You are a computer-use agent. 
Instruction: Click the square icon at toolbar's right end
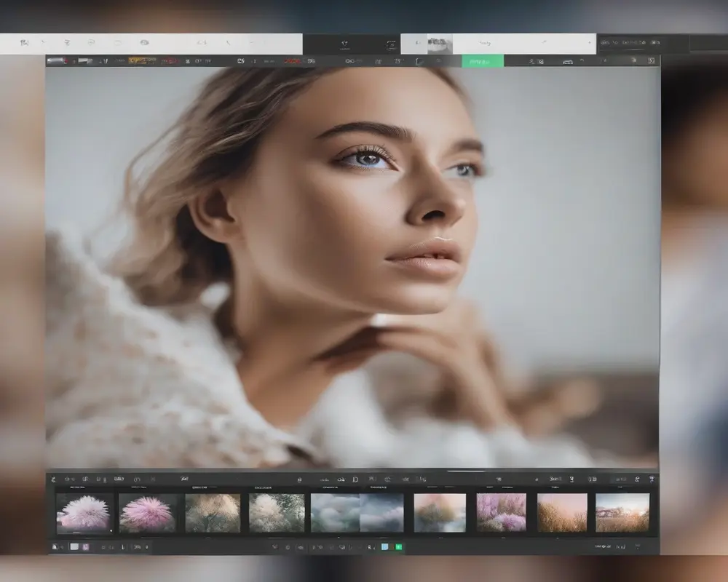tap(652, 61)
